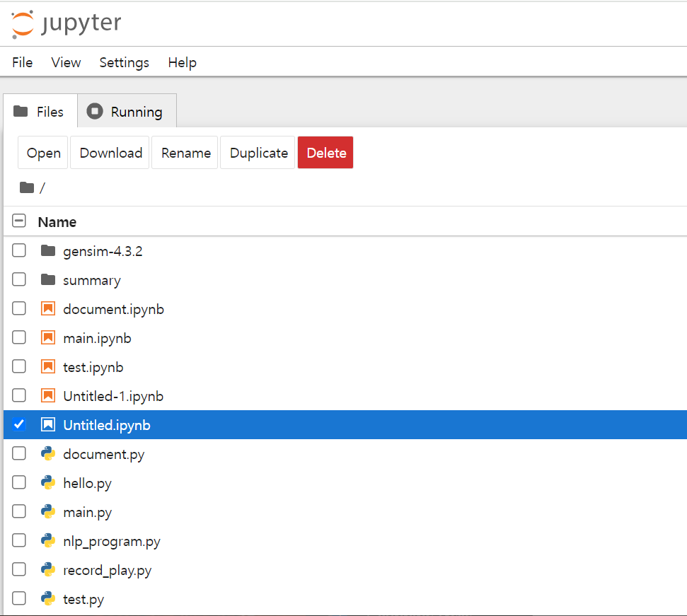Check the document.py checkbox

[x=19, y=453]
